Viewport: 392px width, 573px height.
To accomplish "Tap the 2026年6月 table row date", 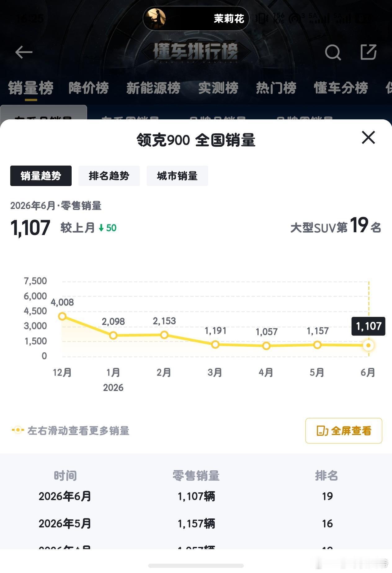I will point(65,496).
